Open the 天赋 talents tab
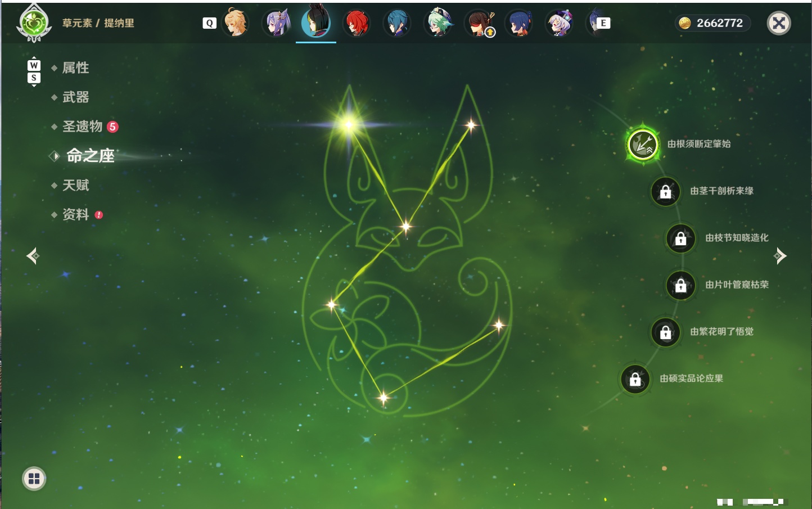Image resolution: width=812 pixels, height=509 pixels. [x=75, y=185]
